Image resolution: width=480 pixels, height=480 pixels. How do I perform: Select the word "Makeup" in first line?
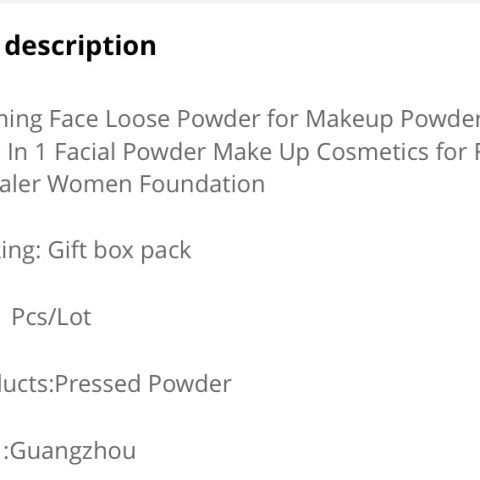coord(349,120)
